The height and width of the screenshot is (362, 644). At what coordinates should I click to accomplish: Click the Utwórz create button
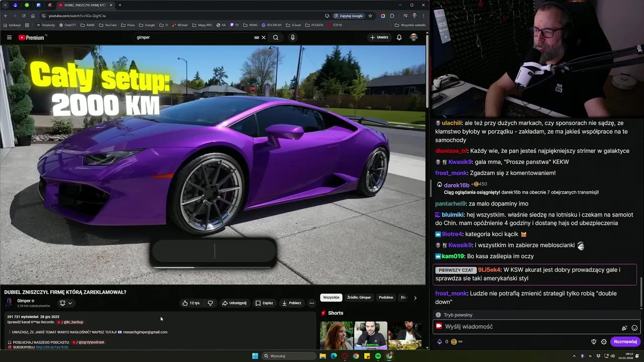[379, 37]
